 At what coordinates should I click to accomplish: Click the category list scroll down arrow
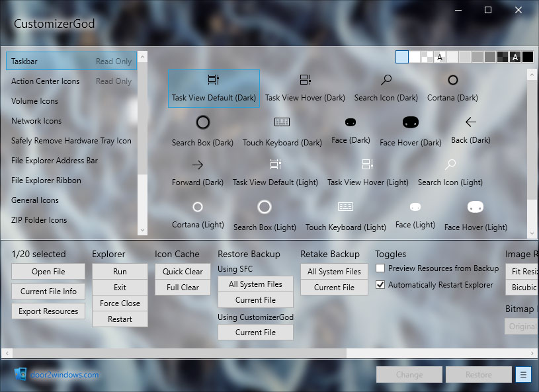click(x=142, y=230)
